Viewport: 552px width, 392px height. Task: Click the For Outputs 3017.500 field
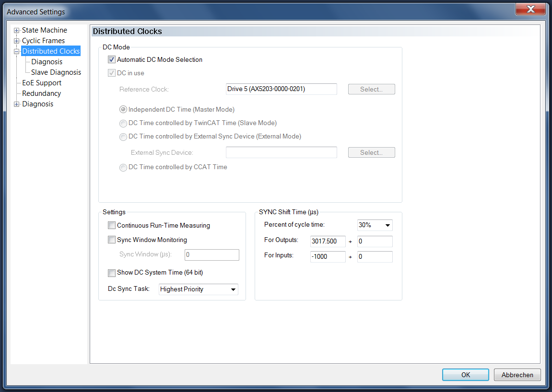328,242
